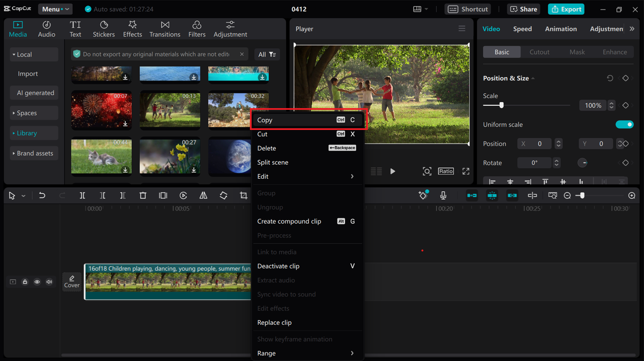The image size is (644, 361).
Task: Expand the Range submenu
Action: tap(307, 353)
